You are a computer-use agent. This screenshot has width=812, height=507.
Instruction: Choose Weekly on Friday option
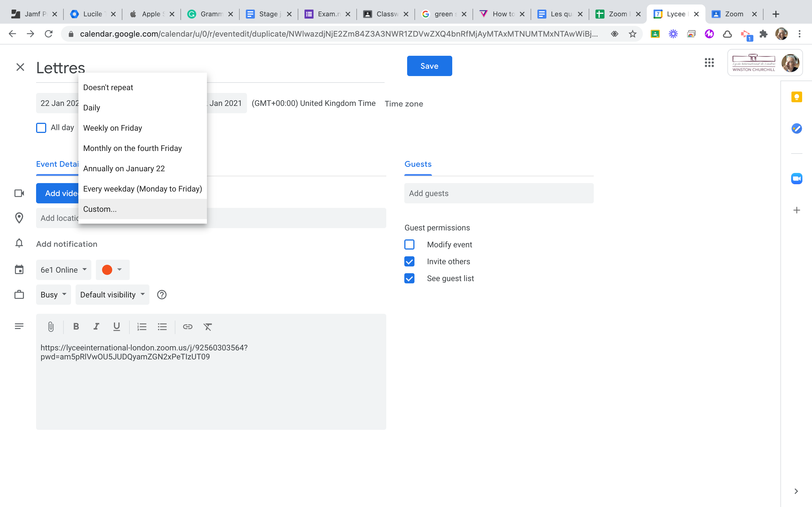(x=112, y=128)
